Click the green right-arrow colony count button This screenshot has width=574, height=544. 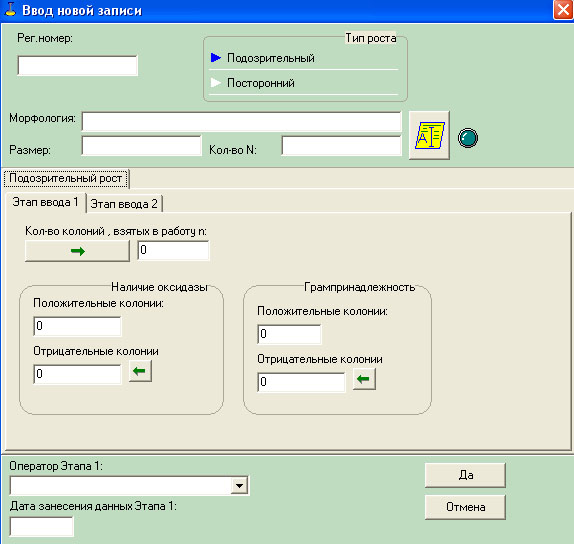(x=77, y=251)
